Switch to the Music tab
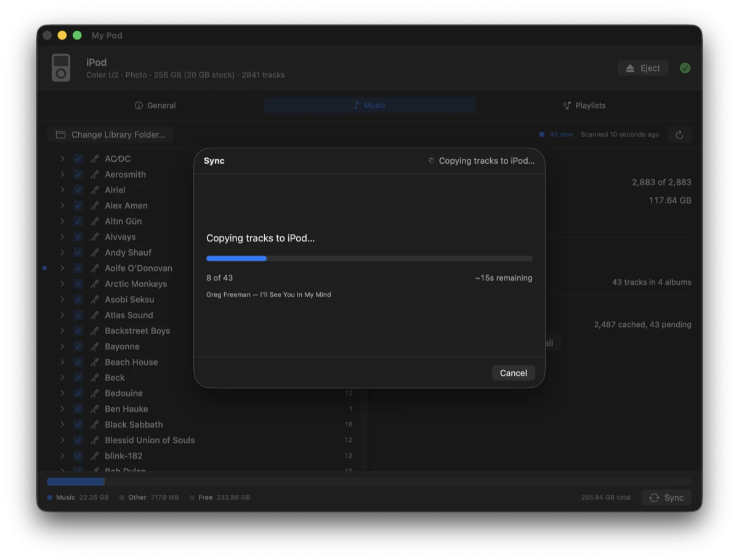Viewport: 739px width, 560px height. coord(369,105)
